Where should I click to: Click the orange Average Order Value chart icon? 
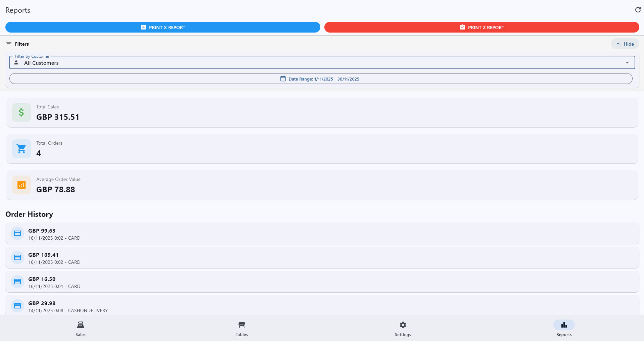pyautogui.click(x=21, y=185)
